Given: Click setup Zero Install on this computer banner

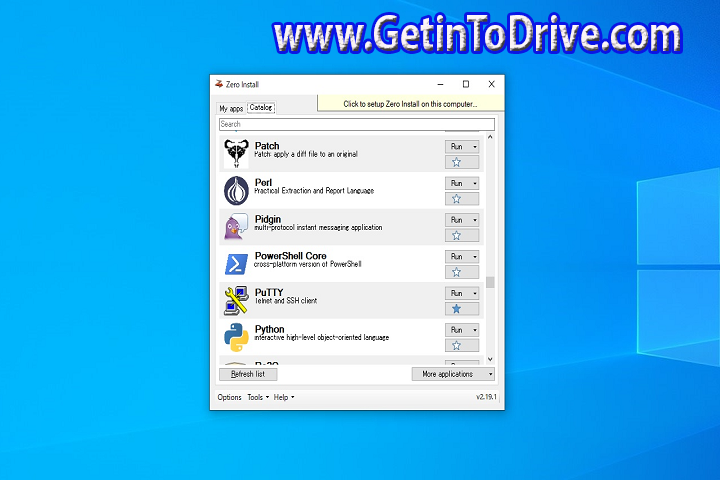Looking at the screenshot, I should coord(411,104).
